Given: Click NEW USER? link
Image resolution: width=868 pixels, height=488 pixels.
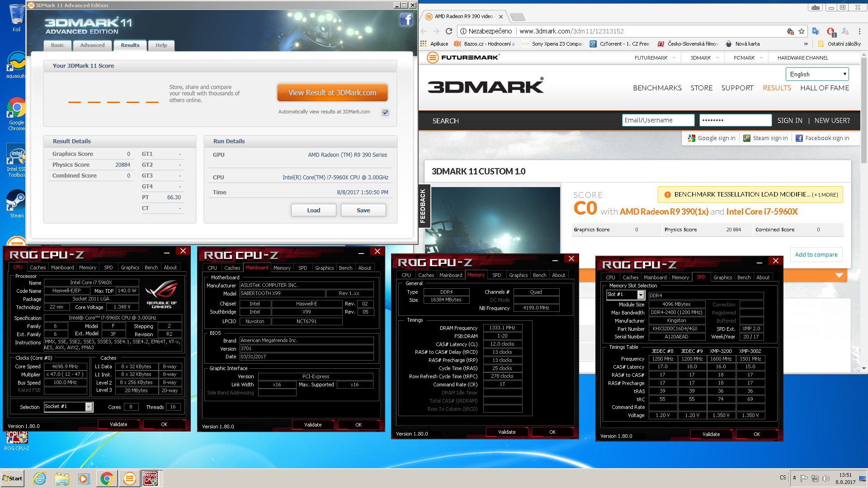Looking at the screenshot, I should pos(832,121).
